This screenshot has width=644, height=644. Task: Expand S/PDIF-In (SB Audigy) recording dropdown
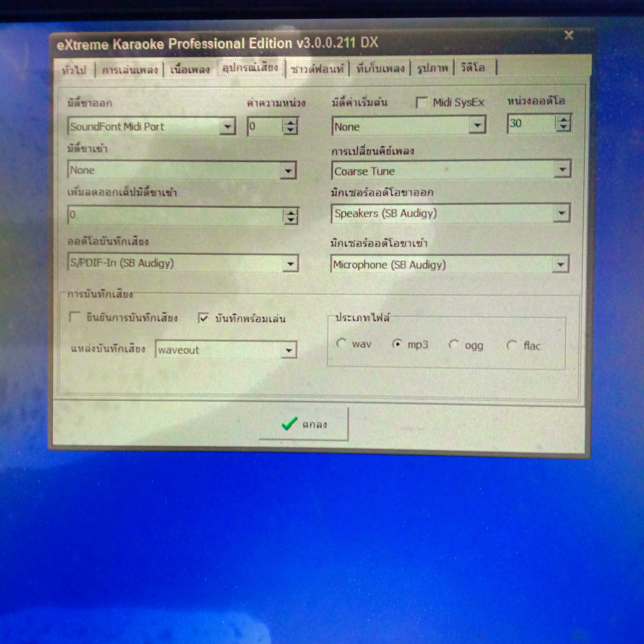click(x=290, y=264)
